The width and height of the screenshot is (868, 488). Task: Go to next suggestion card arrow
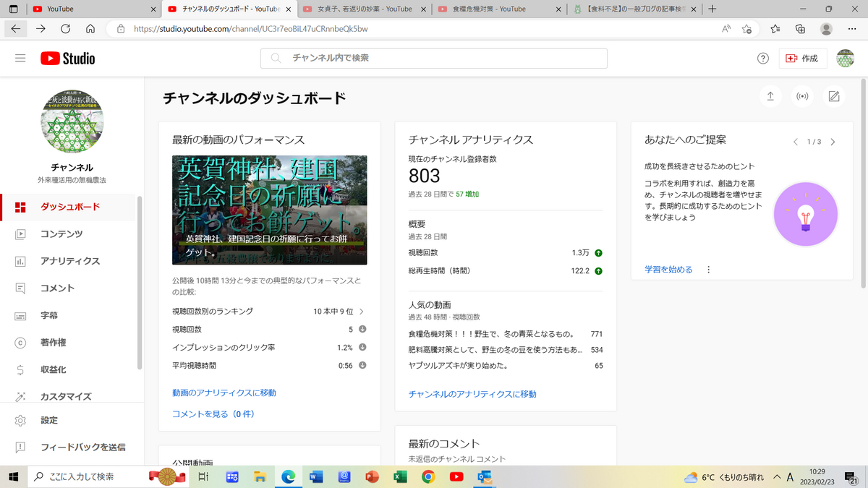(x=833, y=142)
